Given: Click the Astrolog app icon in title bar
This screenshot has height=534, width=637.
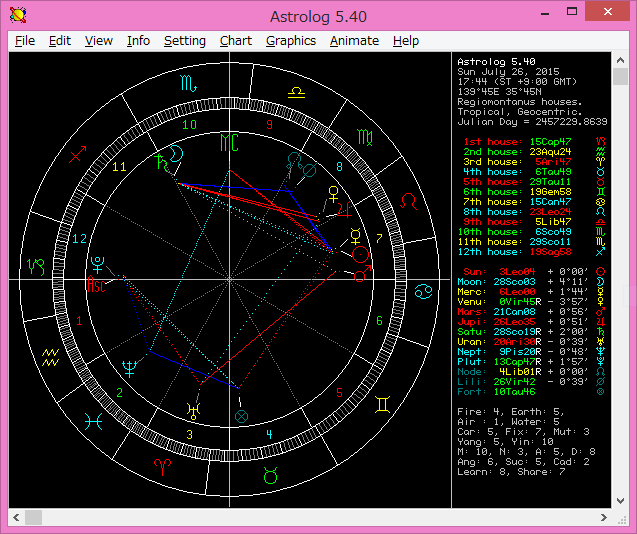Looking at the screenshot, I should tap(18, 15).
